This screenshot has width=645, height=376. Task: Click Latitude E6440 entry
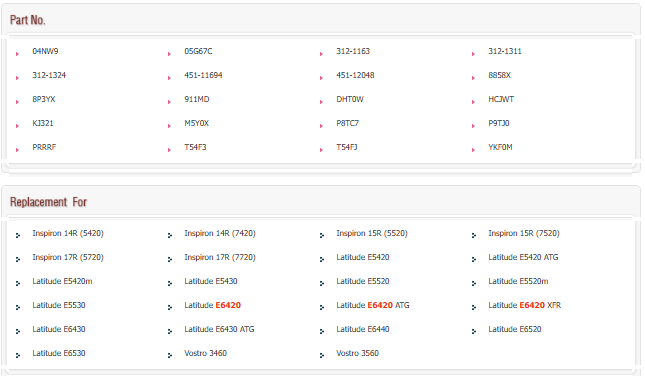click(363, 329)
